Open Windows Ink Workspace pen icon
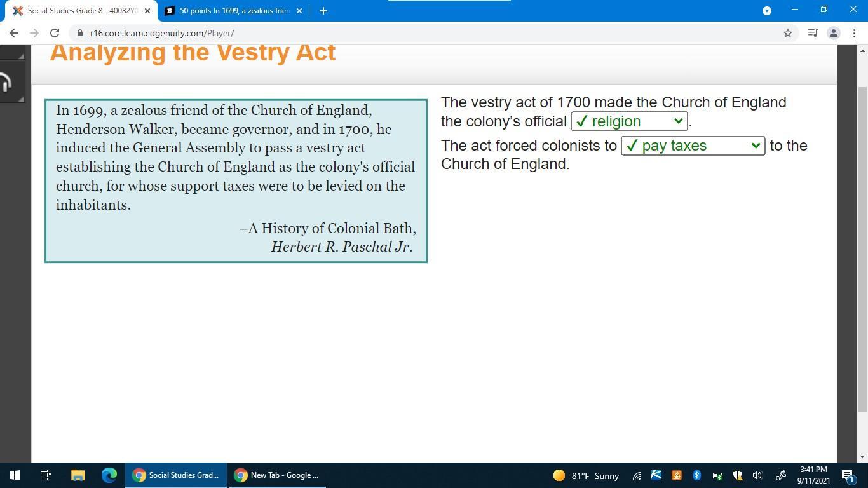Screen dimensions: 868x488 [x=781, y=475]
